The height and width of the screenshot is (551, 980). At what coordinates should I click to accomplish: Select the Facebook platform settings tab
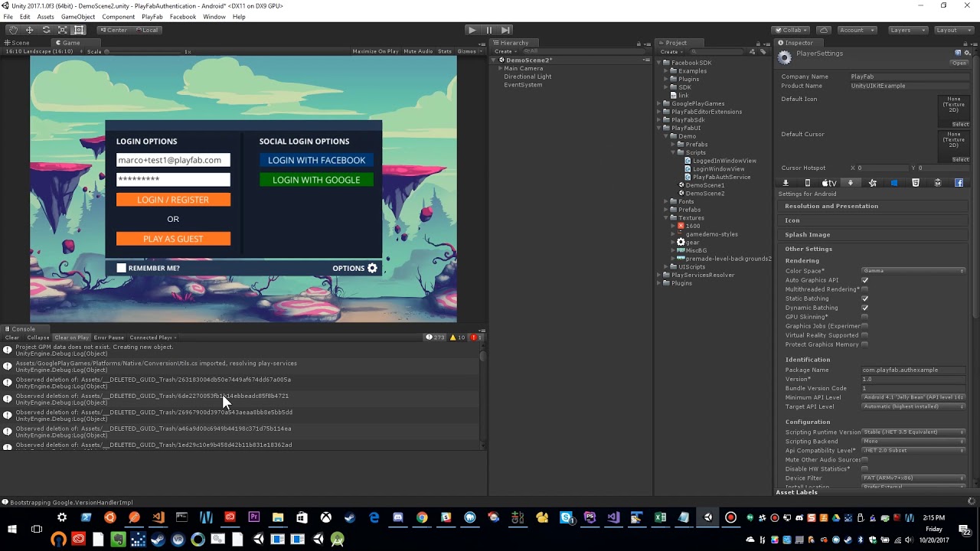point(959,183)
